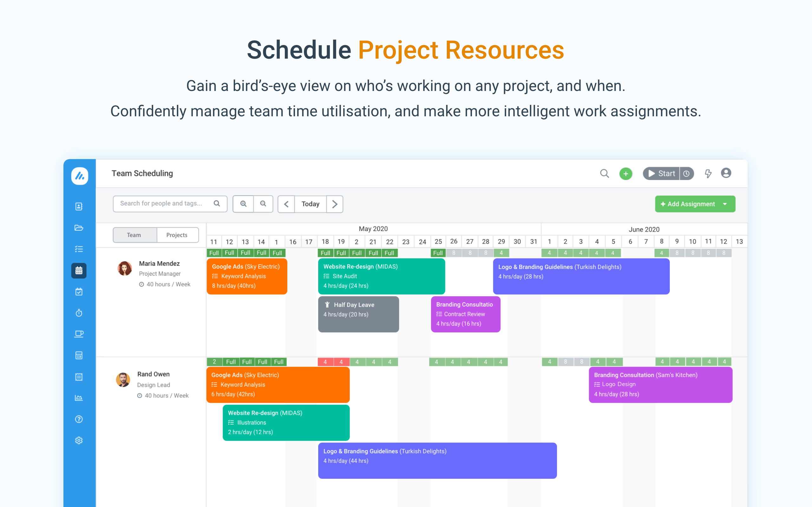Viewport: 812px width, 507px height.
Task: Expand the user profile icon in toolbar
Action: (x=726, y=173)
